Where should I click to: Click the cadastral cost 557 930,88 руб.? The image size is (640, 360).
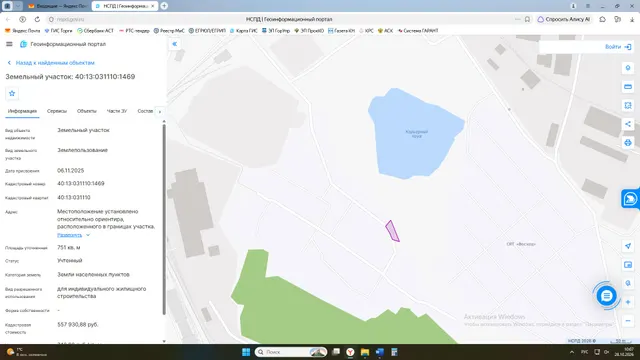pos(78,324)
